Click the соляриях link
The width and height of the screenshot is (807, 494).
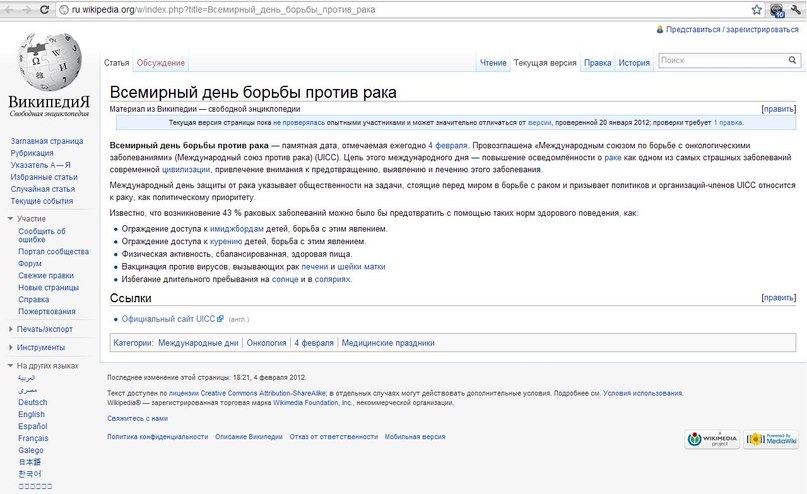332,279
